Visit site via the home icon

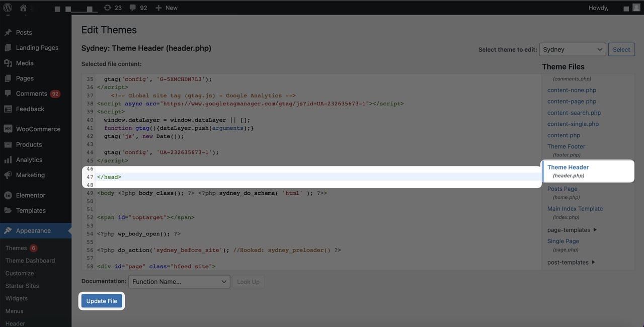point(23,8)
